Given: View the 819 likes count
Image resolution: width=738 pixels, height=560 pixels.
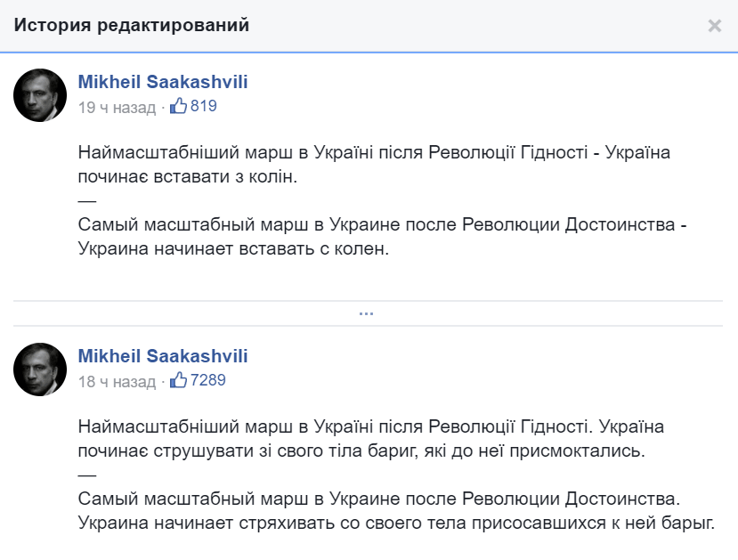Looking at the screenshot, I should pos(203,106).
